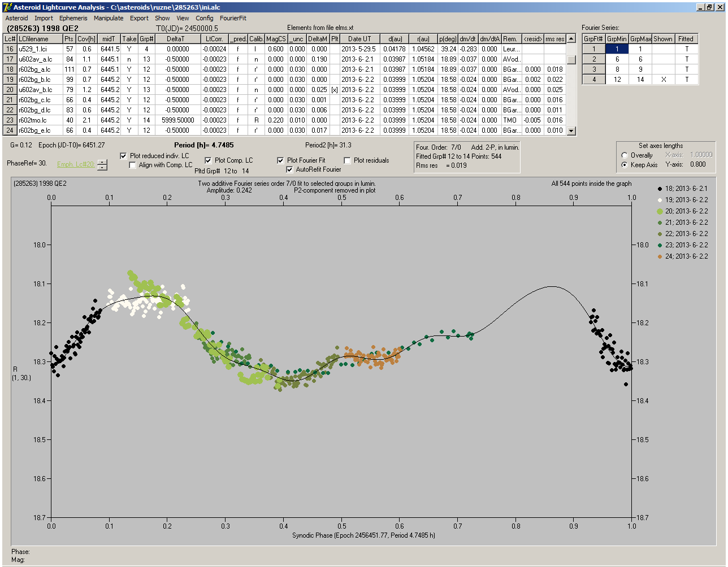The height and width of the screenshot is (567, 728).
Task: Click orange legend dot for lightcurve 24
Action: (660, 256)
